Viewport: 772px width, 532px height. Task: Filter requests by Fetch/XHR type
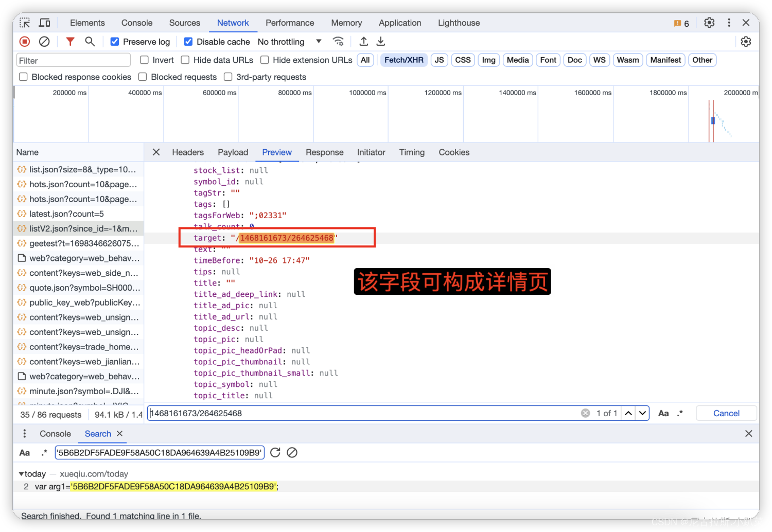click(404, 60)
